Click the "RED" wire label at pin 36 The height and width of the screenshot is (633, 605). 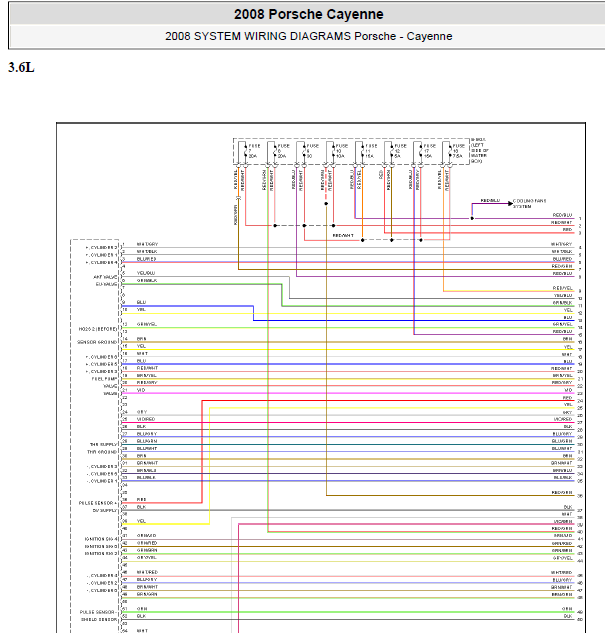141,500
